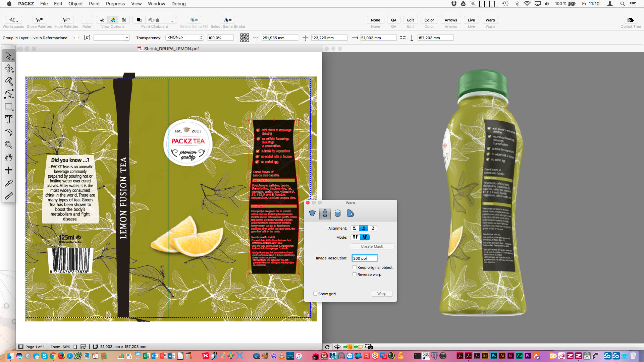Image resolution: width=644 pixels, height=362 pixels.
Task: Click the stroke swatch in options bar
Action: point(87,38)
